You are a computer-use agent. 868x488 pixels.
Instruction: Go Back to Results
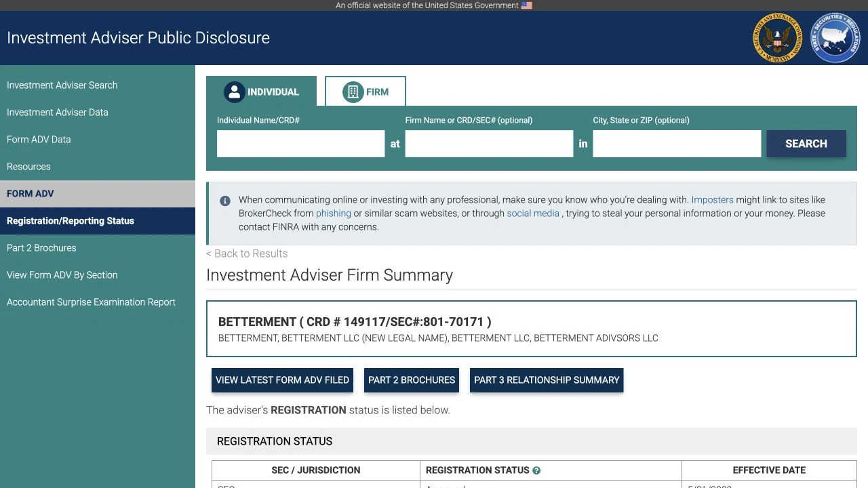pyautogui.click(x=247, y=253)
